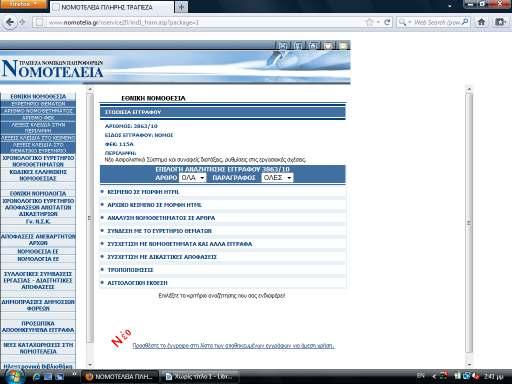Screen dimensions: 512x384
Task: Click the fourth icon in Nomoteleia header toolbar
Action: (x=328, y=45)
